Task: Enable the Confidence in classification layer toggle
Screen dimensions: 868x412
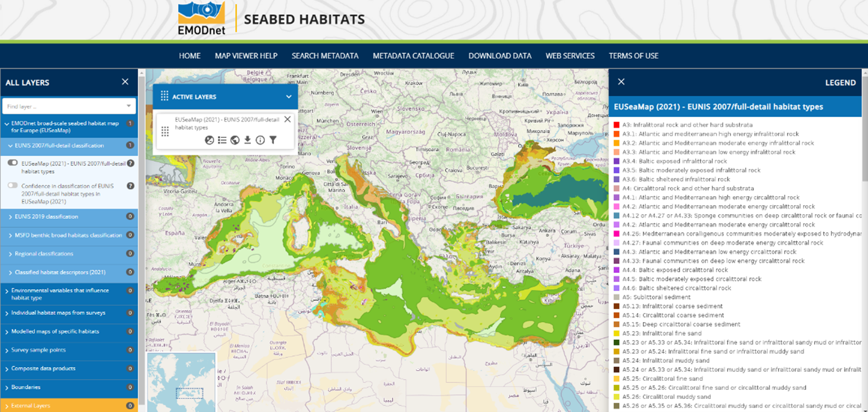Action: point(13,186)
